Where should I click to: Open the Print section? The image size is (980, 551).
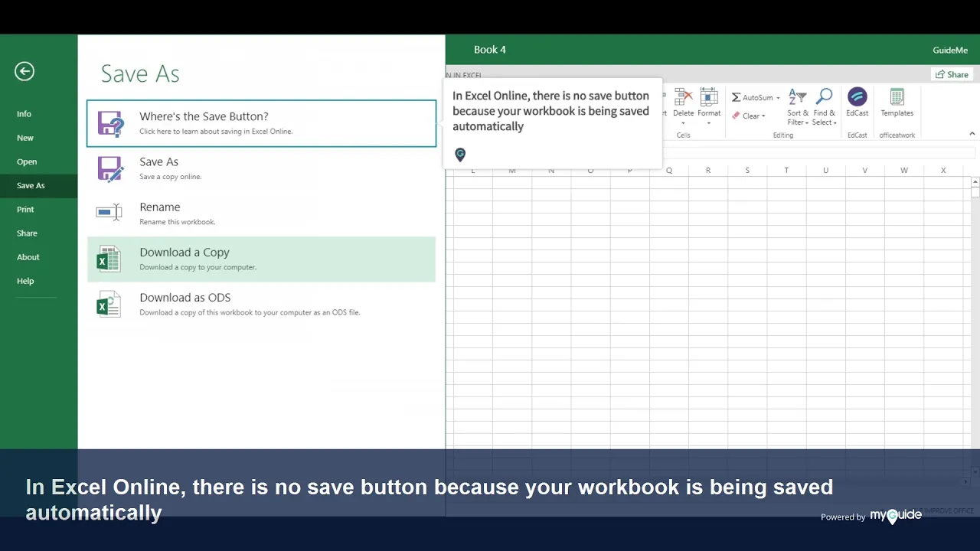25,209
